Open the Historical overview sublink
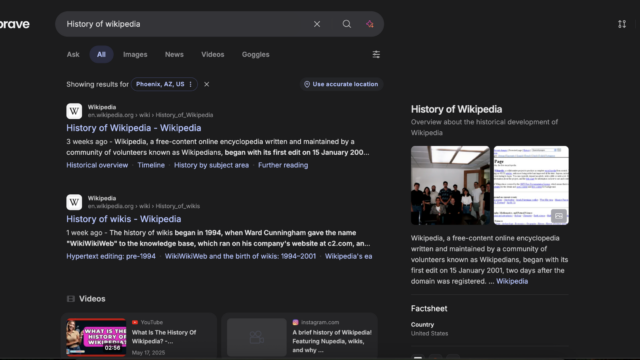Viewport: 640px width, 360px height. pyautogui.click(x=97, y=165)
